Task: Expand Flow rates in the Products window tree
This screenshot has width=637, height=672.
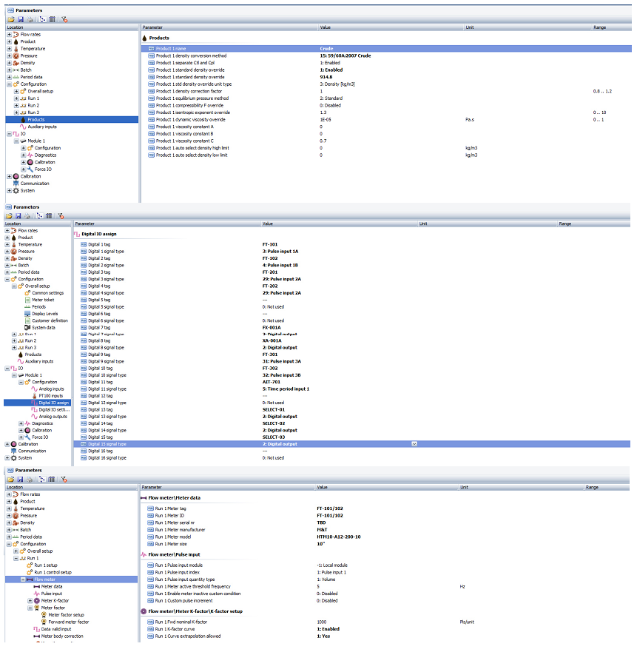Action: [9, 34]
